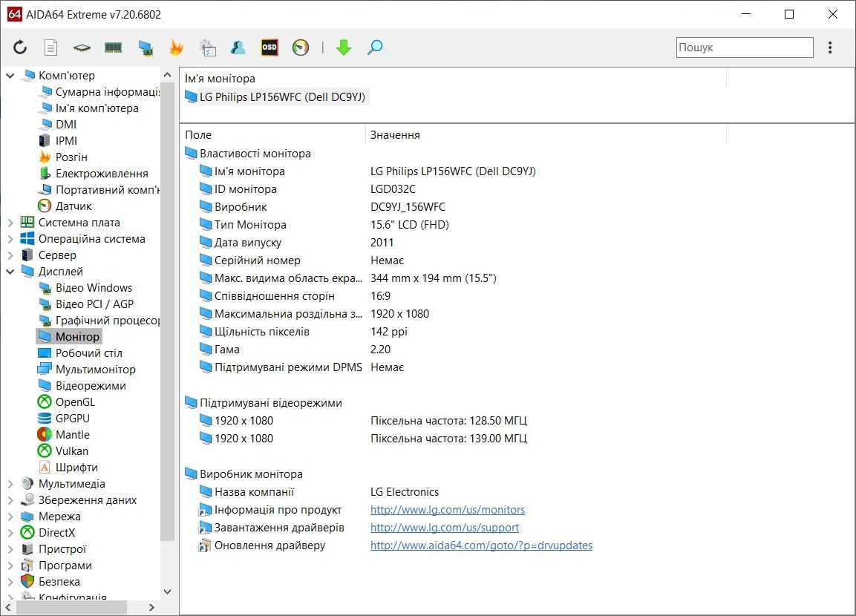856x616 pixels.
Task: Click the user remote toolbar icon
Action: pyautogui.click(x=238, y=47)
